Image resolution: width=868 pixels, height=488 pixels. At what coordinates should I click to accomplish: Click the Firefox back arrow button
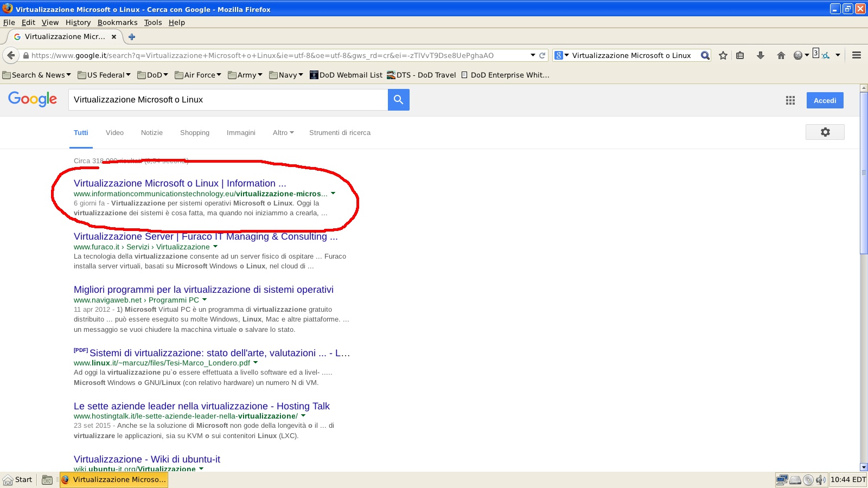pos(11,55)
